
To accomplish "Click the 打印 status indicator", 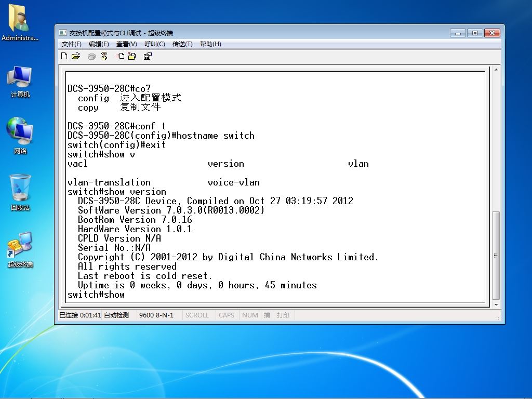I will pos(283,315).
